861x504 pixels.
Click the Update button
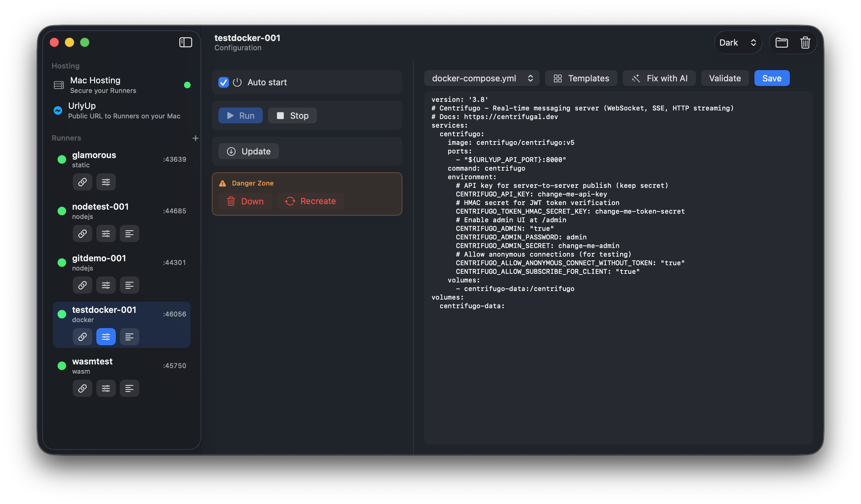click(x=249, y=151)
